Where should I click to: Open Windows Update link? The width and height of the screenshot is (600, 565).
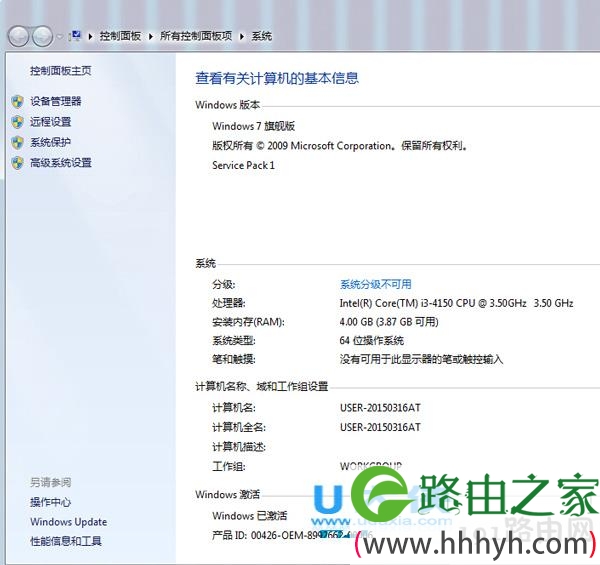[68, 522]
